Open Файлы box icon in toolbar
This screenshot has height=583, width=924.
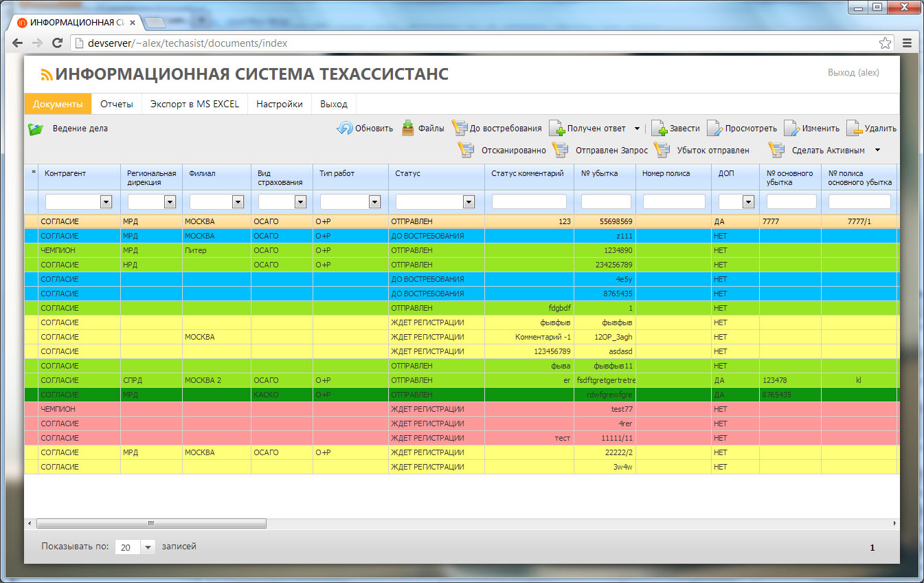tap(407, 128)
